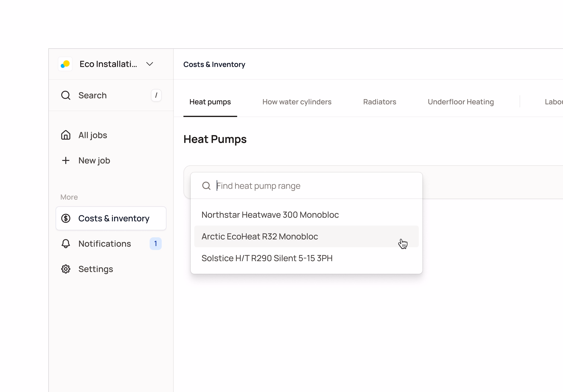Switch to the Radiators tab

pyautogui.click(x=380, y=102)
